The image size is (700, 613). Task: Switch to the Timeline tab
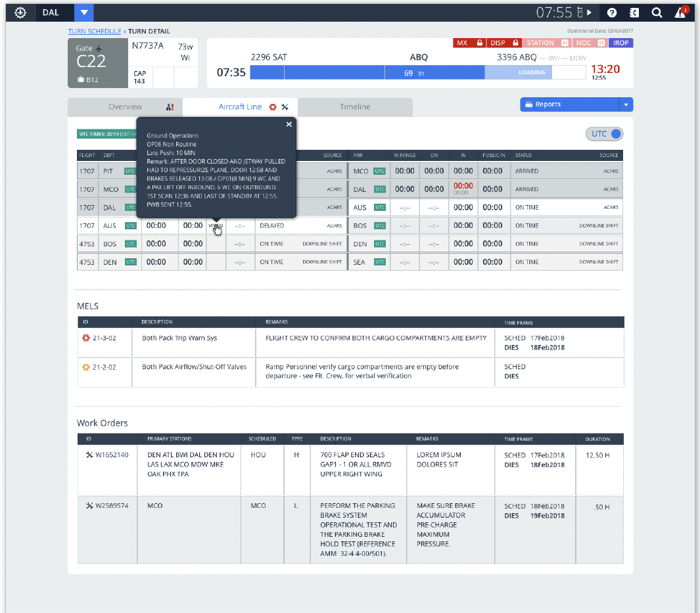point(355,107)
